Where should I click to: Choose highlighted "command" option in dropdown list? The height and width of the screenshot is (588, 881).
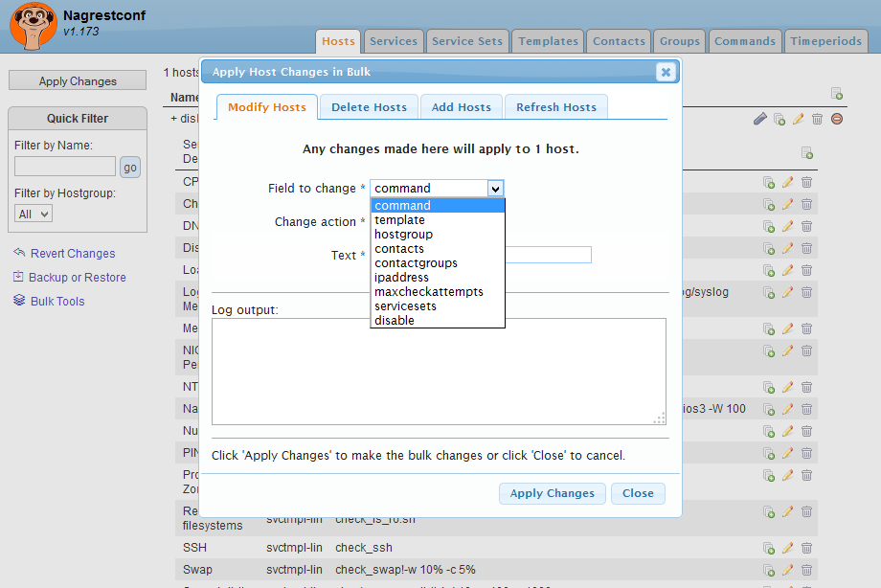point(437,205)
